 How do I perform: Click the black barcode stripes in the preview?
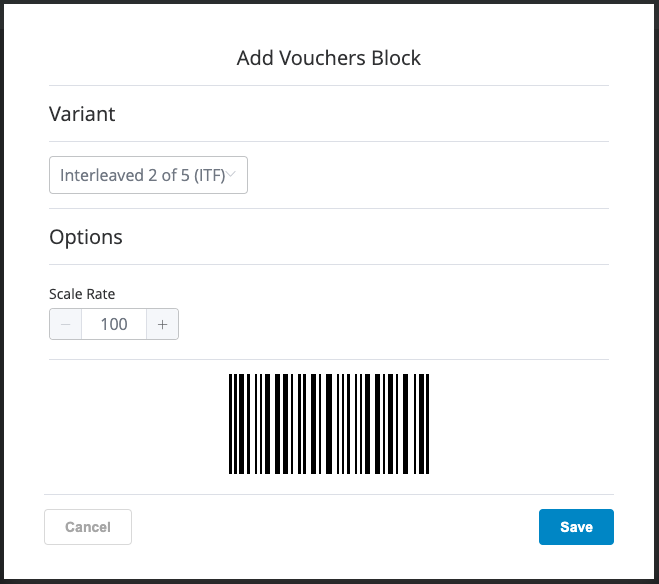pos(329,424)
